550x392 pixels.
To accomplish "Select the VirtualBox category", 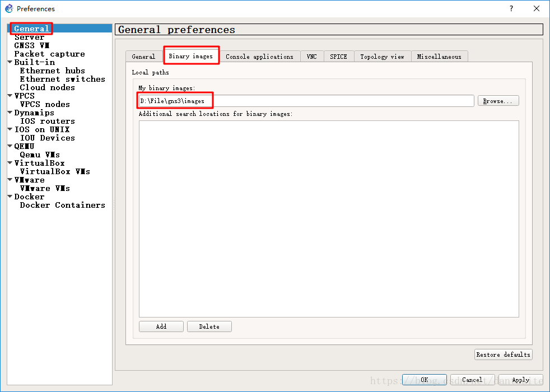I will point(39,164).
